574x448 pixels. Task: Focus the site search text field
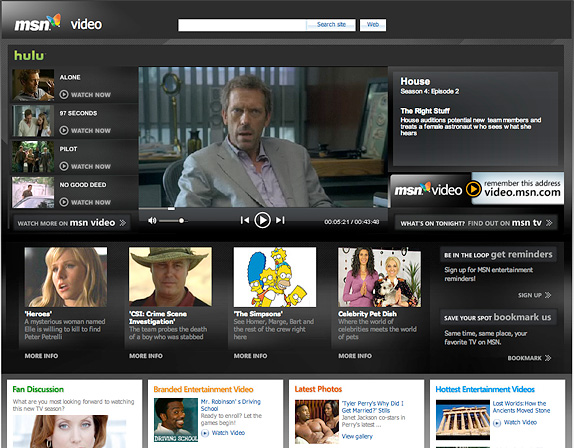(242, 25)
